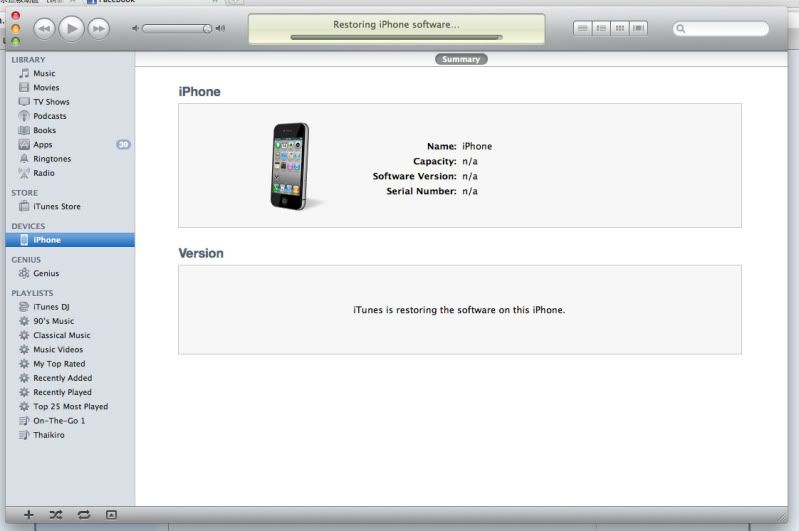Open Podcasts in the sidebar
The image size is (799, 531).
(50, 116)
